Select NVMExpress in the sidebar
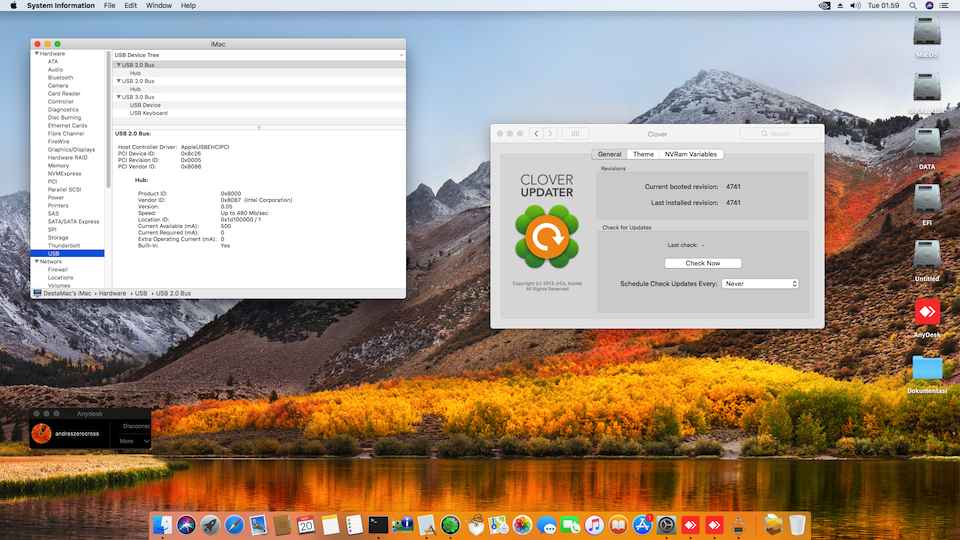The height and width of the screenshot is (540, 960). 64,173
